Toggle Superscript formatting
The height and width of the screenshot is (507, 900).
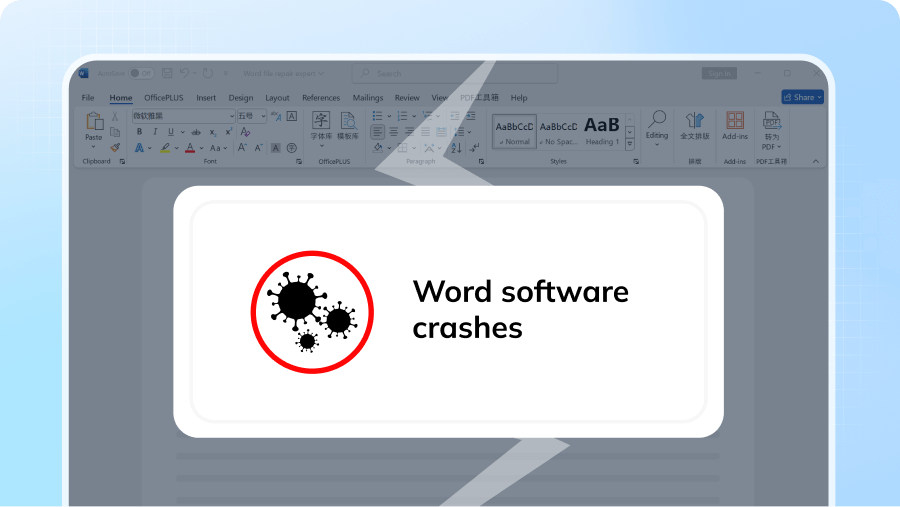point(228,132)
